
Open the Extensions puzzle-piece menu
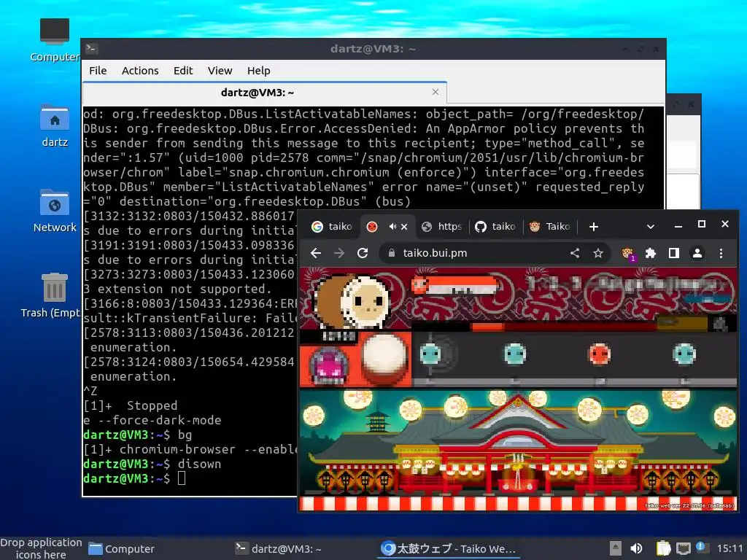[650, 253]
